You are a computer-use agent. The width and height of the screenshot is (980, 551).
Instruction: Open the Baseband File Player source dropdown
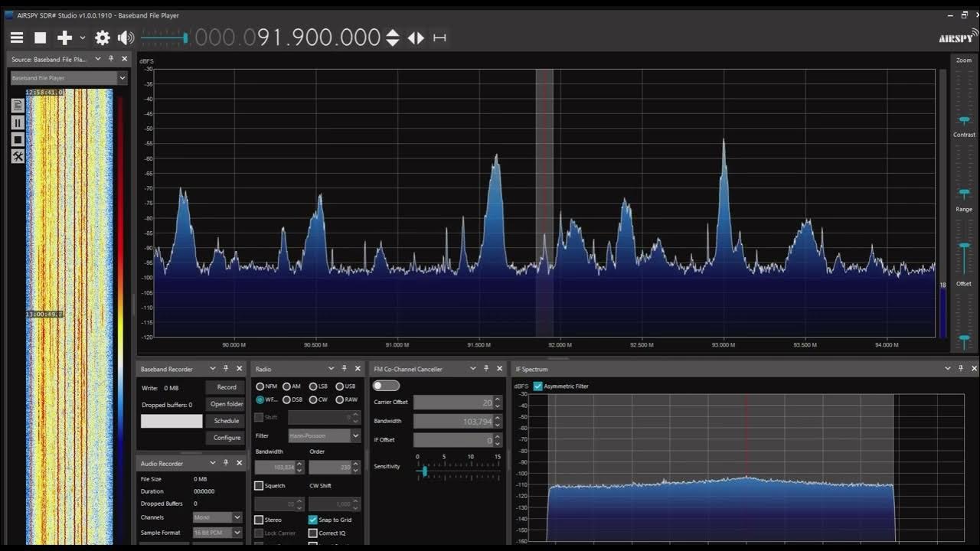tap(68, 78)
